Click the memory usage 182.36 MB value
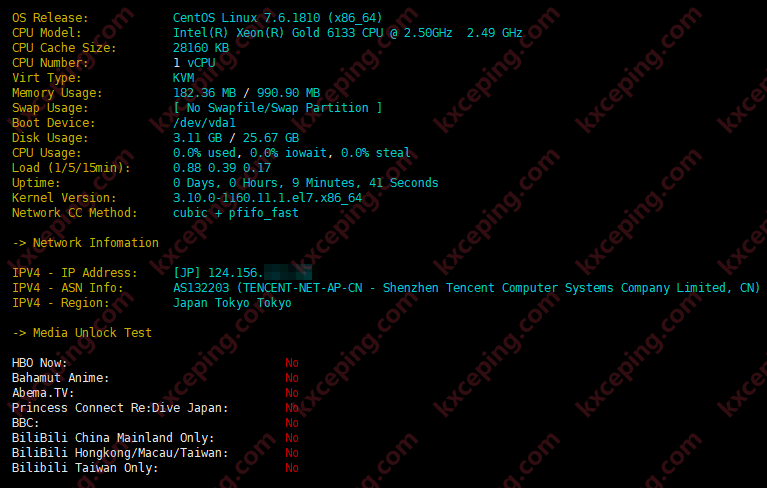 (x=204, y=93)
